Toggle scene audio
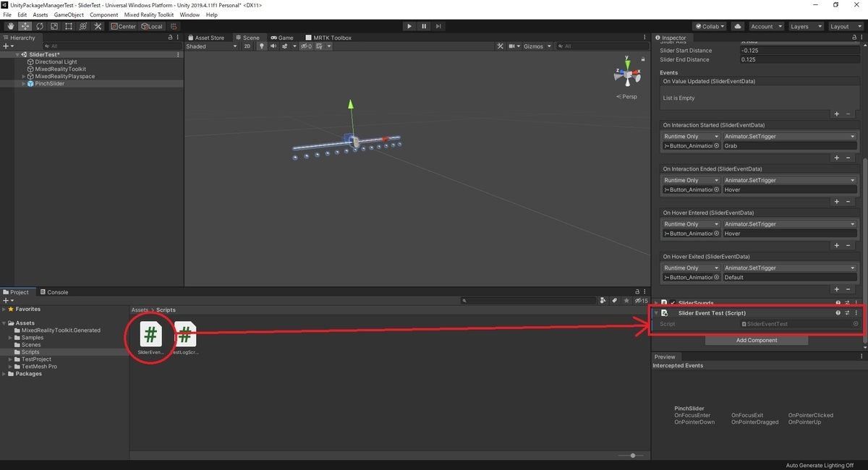 coord(273,46)
